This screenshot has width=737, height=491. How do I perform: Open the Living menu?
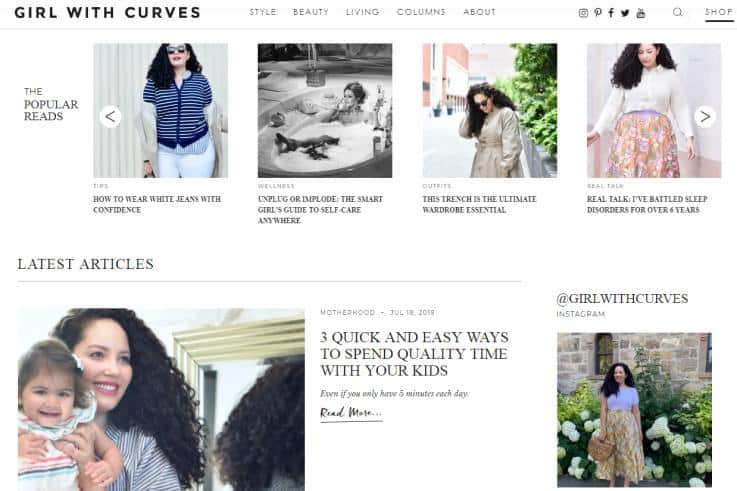pos(362,12)
